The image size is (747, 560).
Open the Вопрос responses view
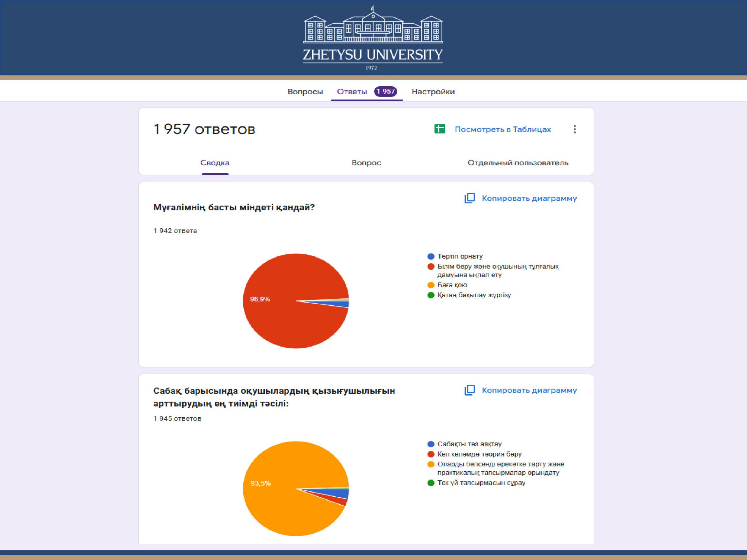(366, 163)
